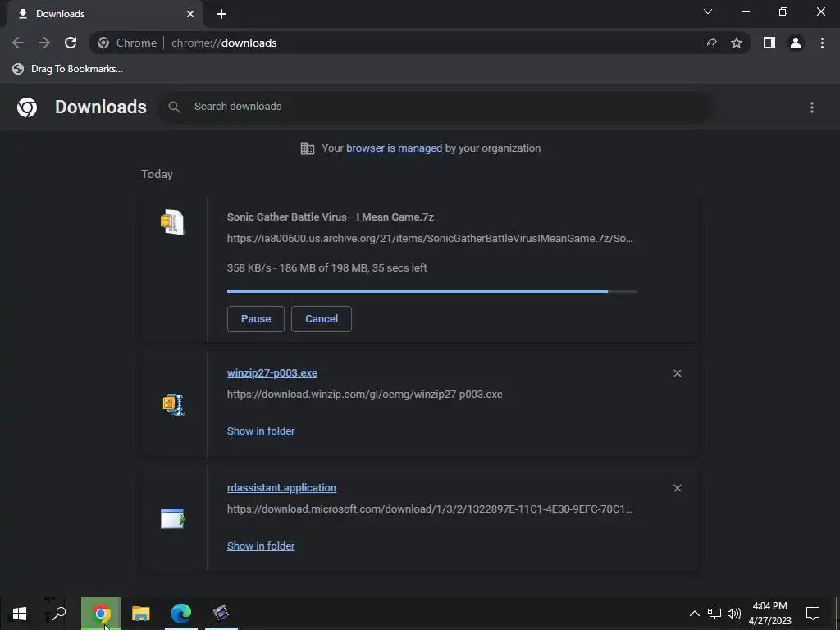The image size is (840, 630).
Task: Click the volume speaker tray icon
Action: pos(734,614)
